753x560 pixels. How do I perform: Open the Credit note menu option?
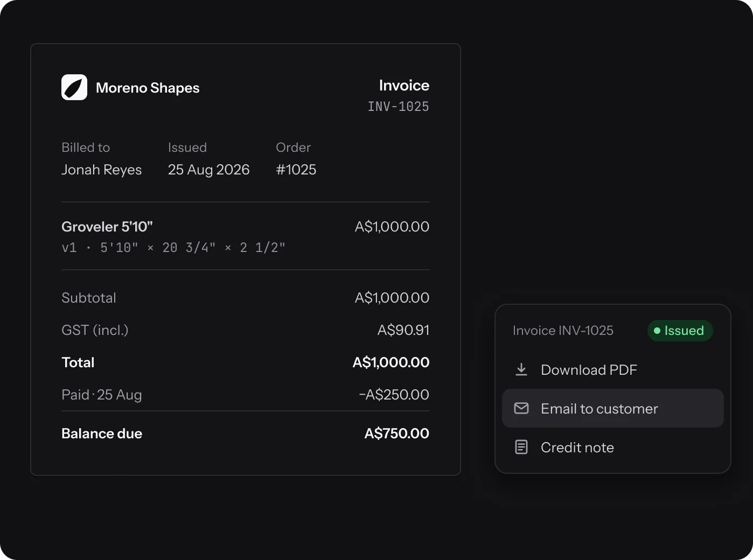(613, 447)
